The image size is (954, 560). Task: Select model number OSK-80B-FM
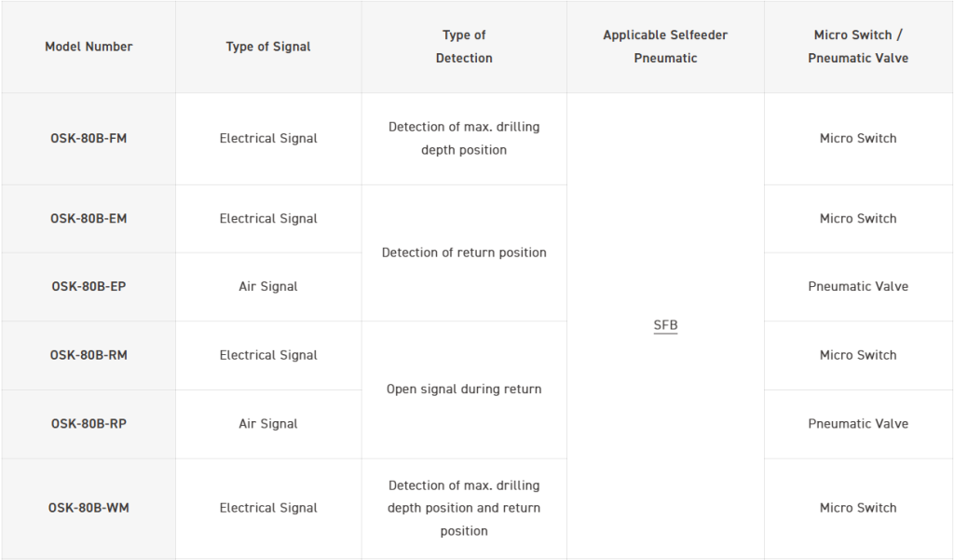coord(89,138)
